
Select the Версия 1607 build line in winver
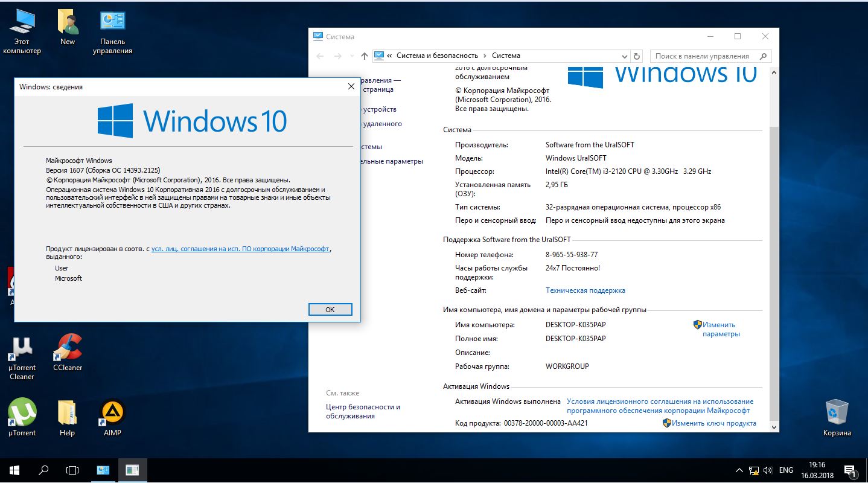pos(103,170)
